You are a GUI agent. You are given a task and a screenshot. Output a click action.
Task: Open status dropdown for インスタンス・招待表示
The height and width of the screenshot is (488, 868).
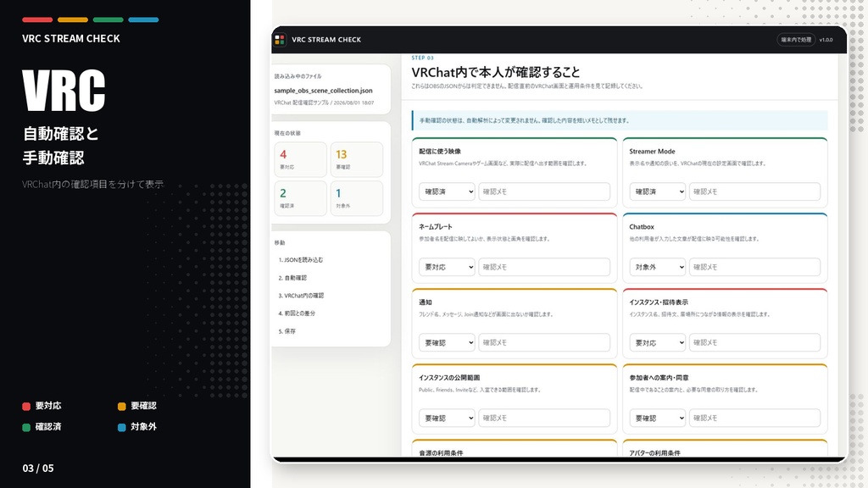pyautogui.click(x=657, y=342)
